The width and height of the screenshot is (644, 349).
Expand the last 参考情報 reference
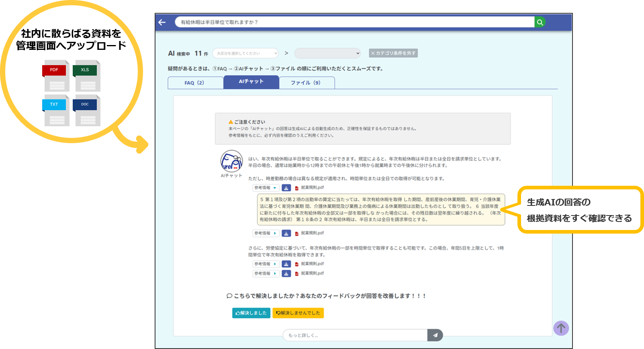[x=266, y=273]
